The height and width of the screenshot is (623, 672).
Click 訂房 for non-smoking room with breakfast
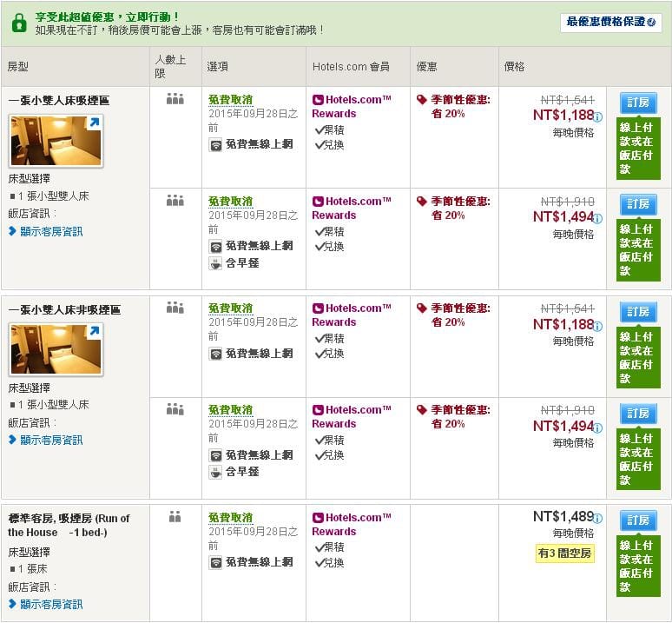point(638,413)
